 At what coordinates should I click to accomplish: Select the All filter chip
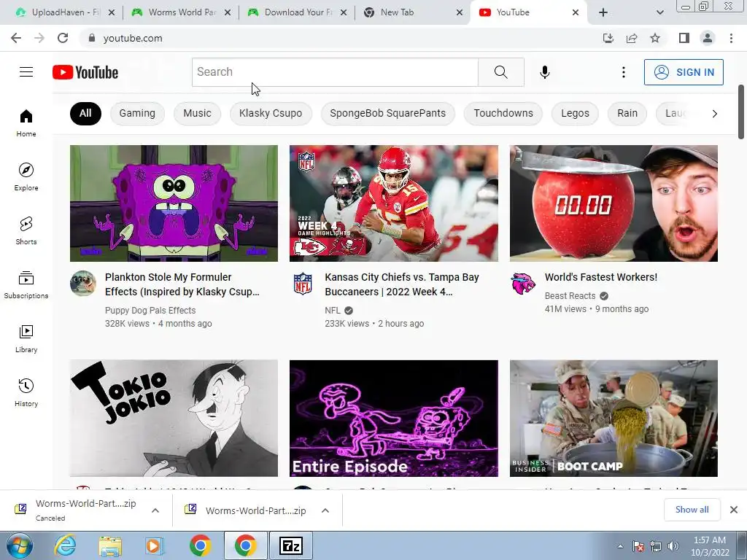(x=85, y=113)
